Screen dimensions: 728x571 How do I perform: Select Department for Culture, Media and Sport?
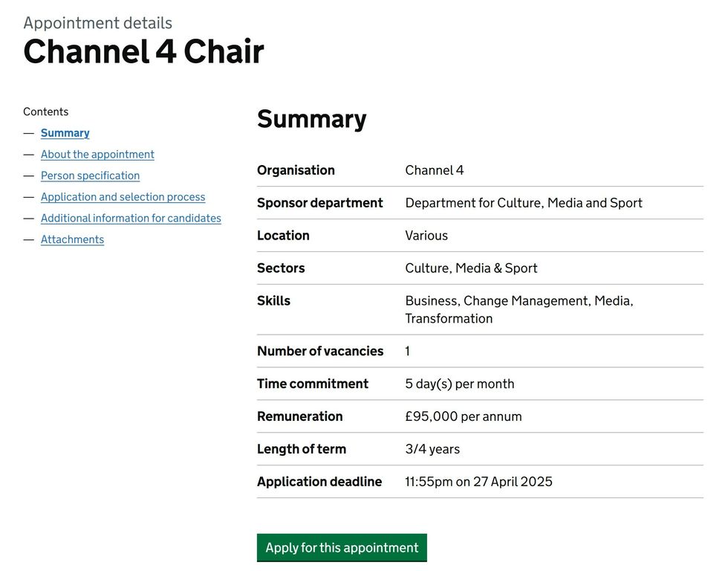tap(524, 203)
